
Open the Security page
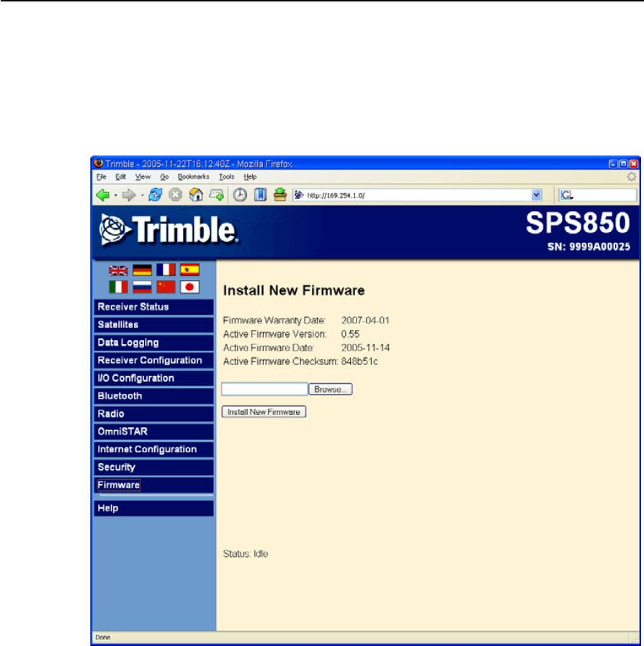(x=153, y=467)
